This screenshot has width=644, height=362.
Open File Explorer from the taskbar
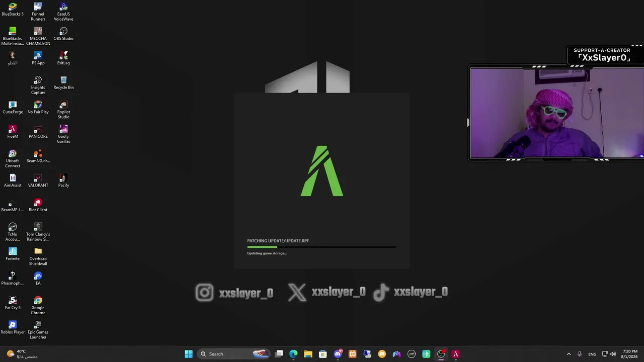308,354
